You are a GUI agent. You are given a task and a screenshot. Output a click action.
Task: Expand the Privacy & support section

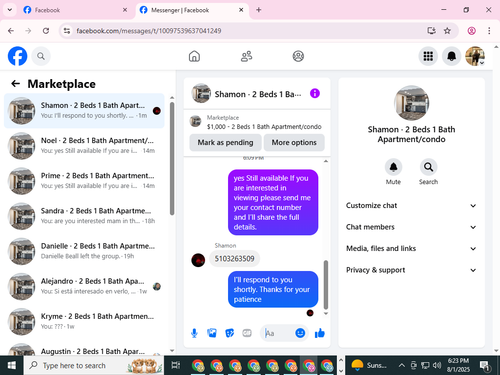(x=411, y=270)
